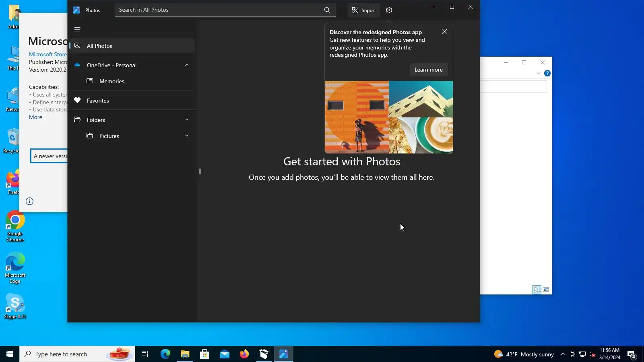Open Microsoft Edge desktop shortcut
The width and height of the screenshot is (644, 362).
(x=15, y=267)
